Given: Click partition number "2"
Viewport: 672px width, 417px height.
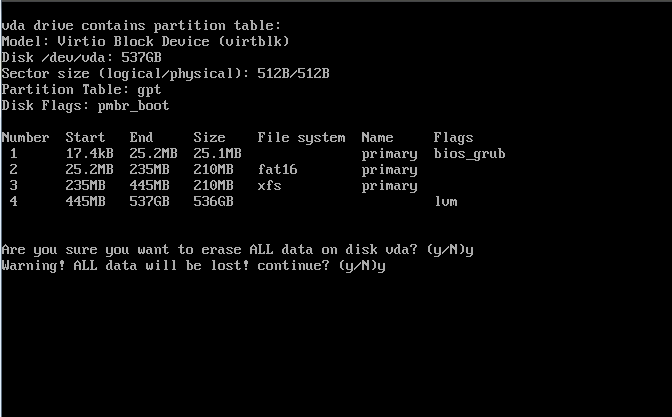Looking at the screenshot, I should [13, 170].
